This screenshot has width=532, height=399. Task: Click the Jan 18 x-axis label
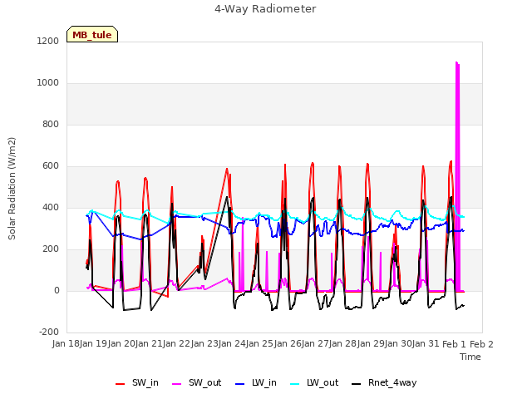coord(66,344)
